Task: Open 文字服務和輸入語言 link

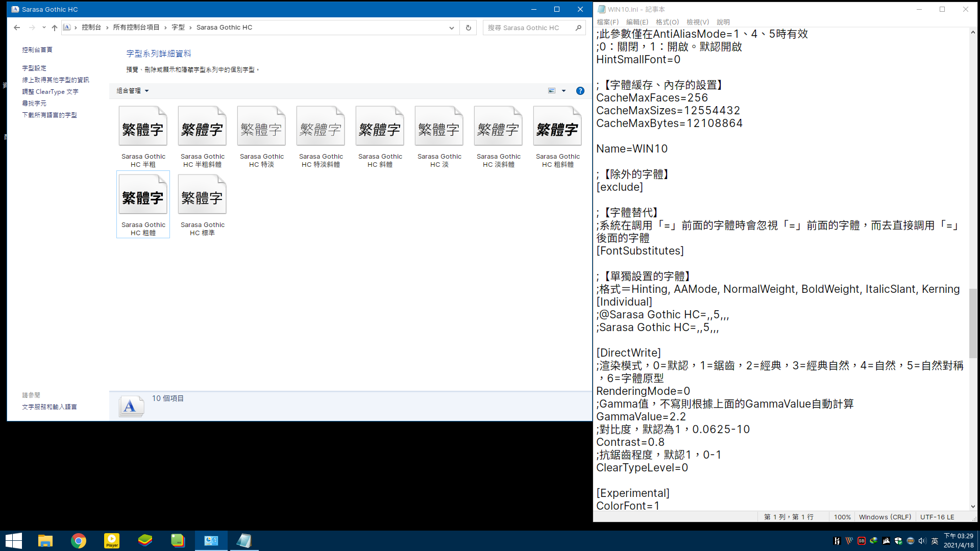Action: [x=50, y=407]
